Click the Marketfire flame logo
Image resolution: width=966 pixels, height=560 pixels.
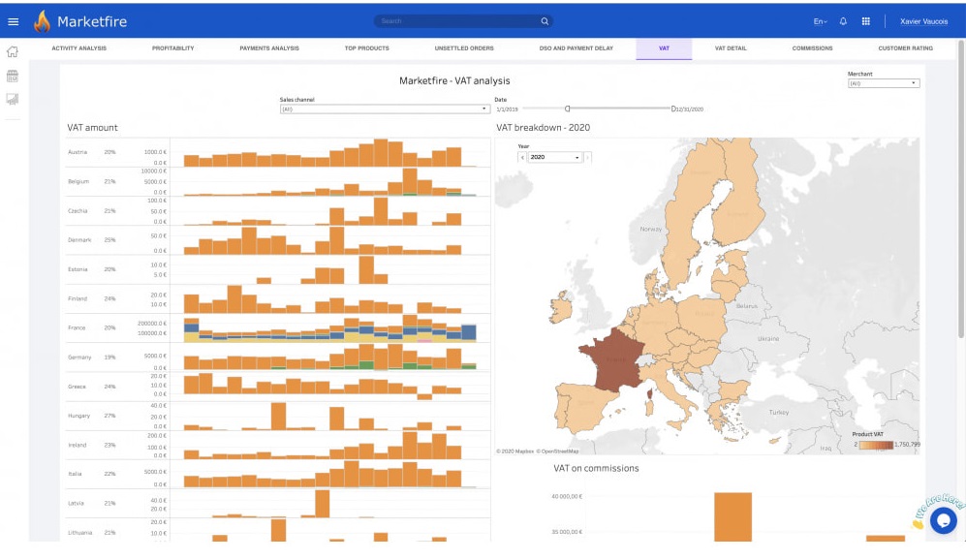click(x=42, y=21)
